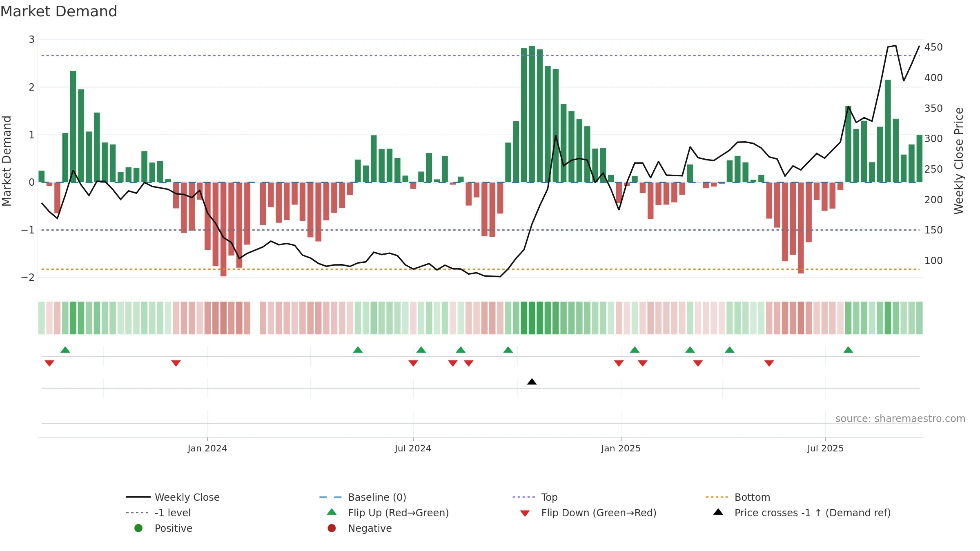Click the 3 tick on demand axis
Screen dimensions: 980x551
click(31, 40)
